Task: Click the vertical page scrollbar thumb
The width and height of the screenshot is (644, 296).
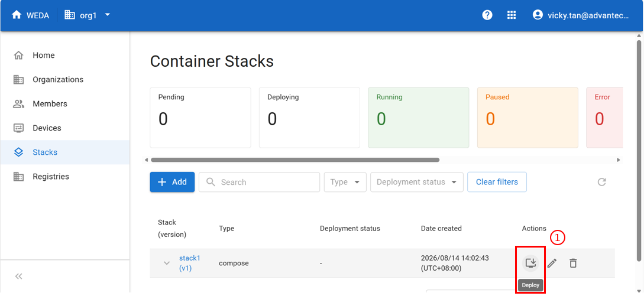Action: [639, 150]
